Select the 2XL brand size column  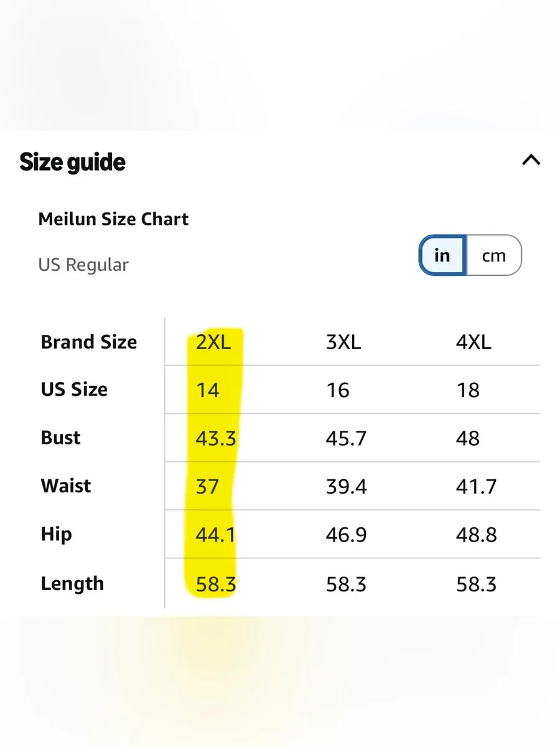pyautogui.click(x=213, y=342)
